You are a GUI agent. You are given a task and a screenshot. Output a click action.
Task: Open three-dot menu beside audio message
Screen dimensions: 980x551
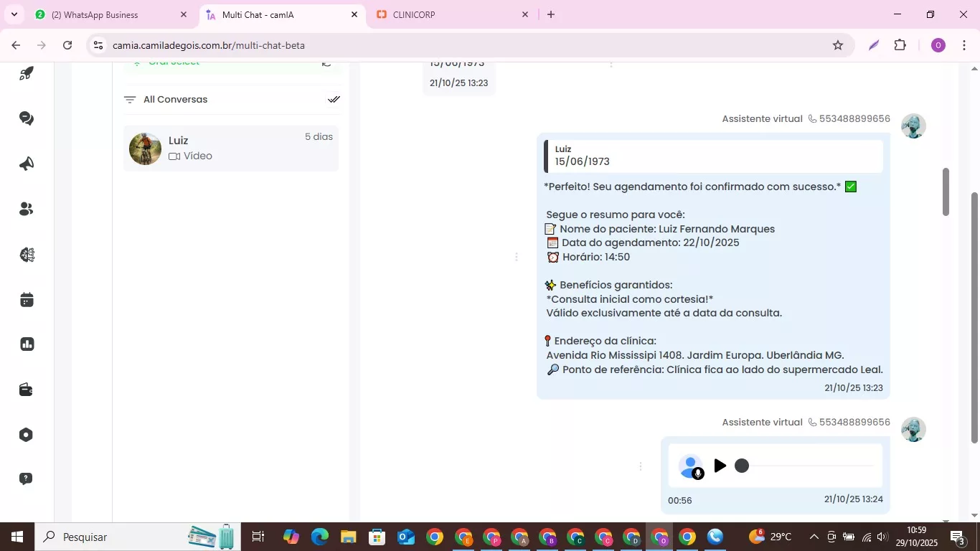pyautogui.click(x=641, y=467)
